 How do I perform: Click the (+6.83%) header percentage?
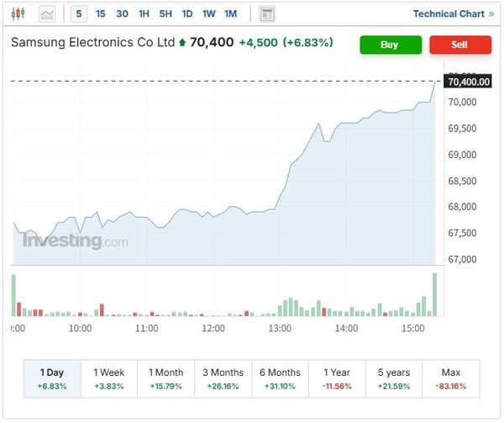(x=308, y=42)
